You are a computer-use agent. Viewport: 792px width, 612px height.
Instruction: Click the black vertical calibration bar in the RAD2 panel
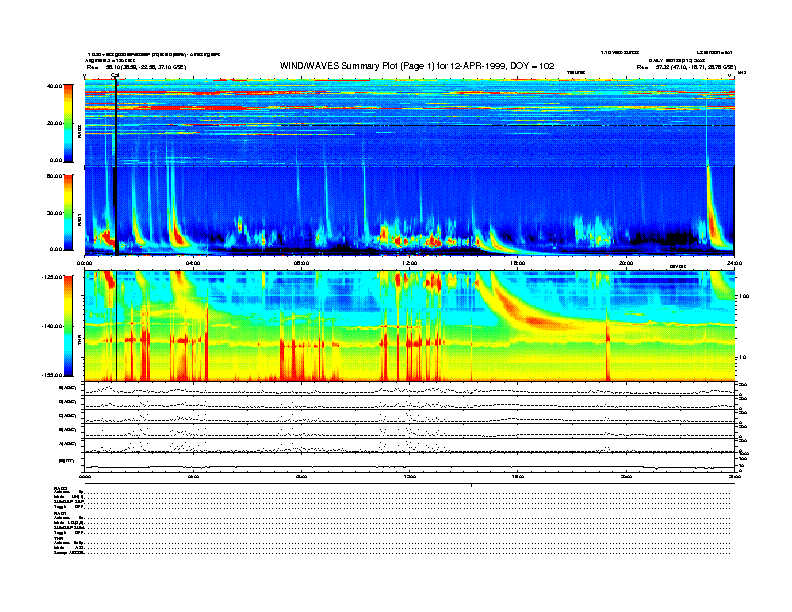[116, 123]
